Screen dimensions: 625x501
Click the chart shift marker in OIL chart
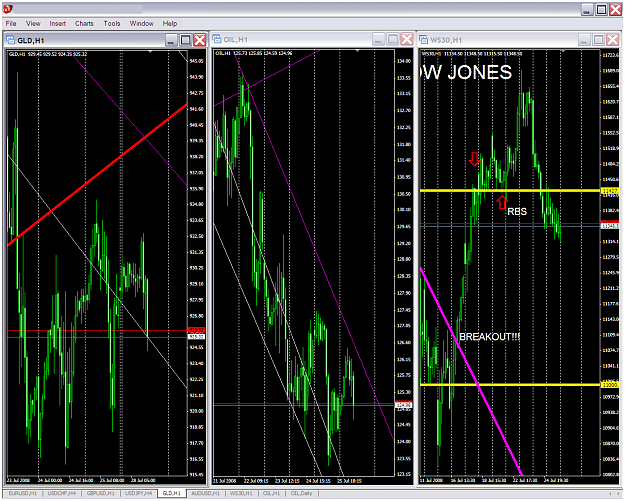358,51
